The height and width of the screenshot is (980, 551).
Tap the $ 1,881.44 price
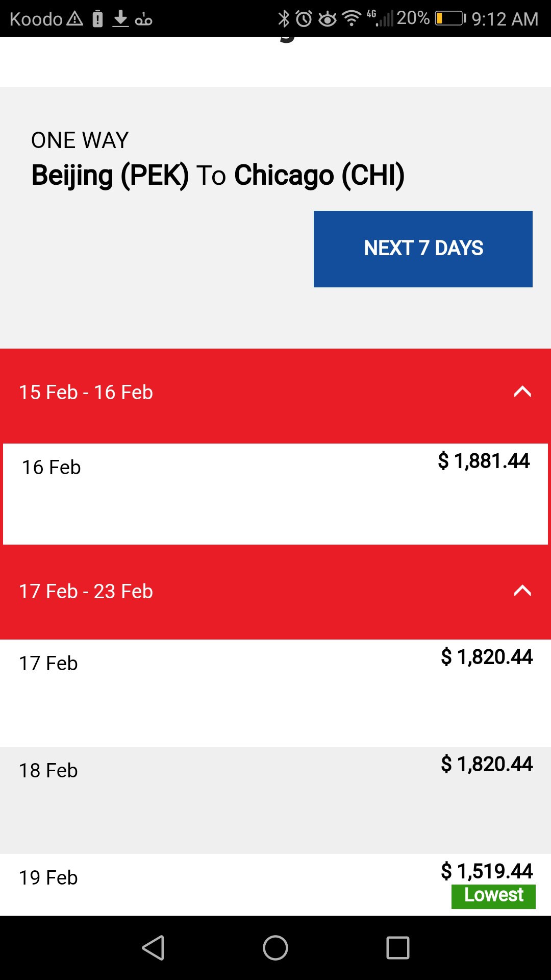(x=484, y=461)
